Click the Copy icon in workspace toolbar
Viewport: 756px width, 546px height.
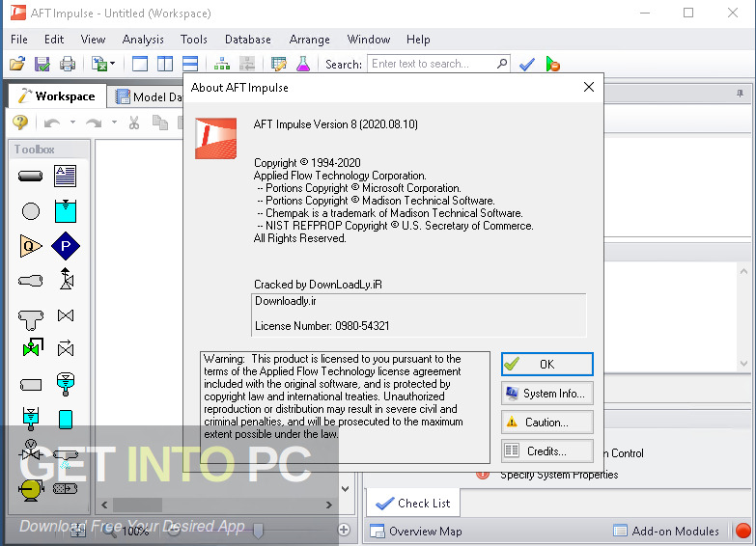[x=160, y=123]
